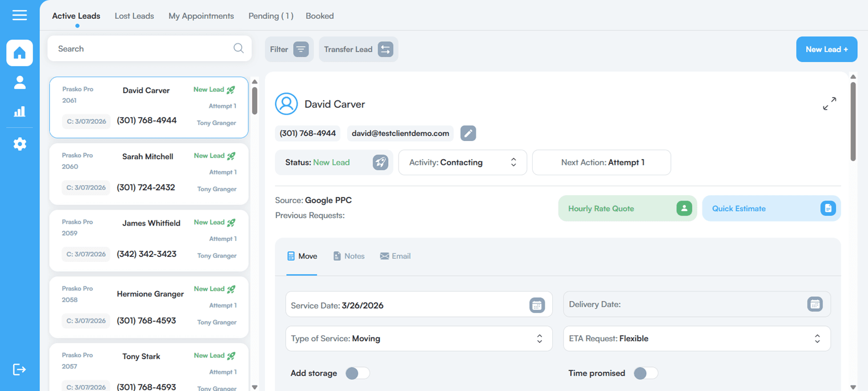Image resolution: width=868 pixels, height=391 pixels.
Task: Open the Service Date calendar picker
Action: (x=537, y=304)
